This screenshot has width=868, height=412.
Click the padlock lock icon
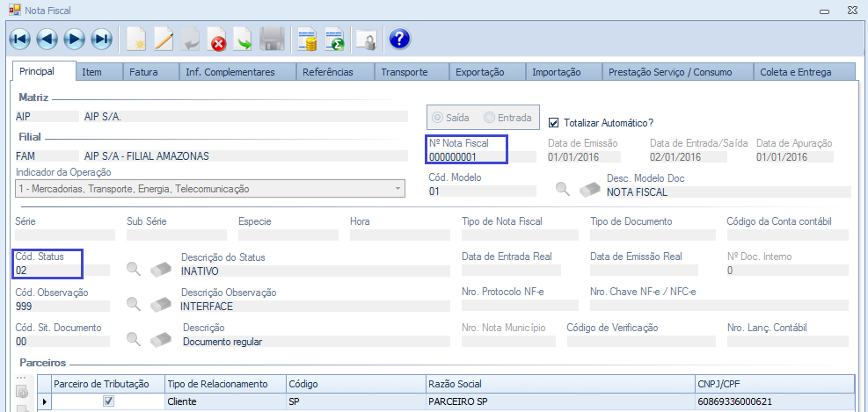(365, 39)
